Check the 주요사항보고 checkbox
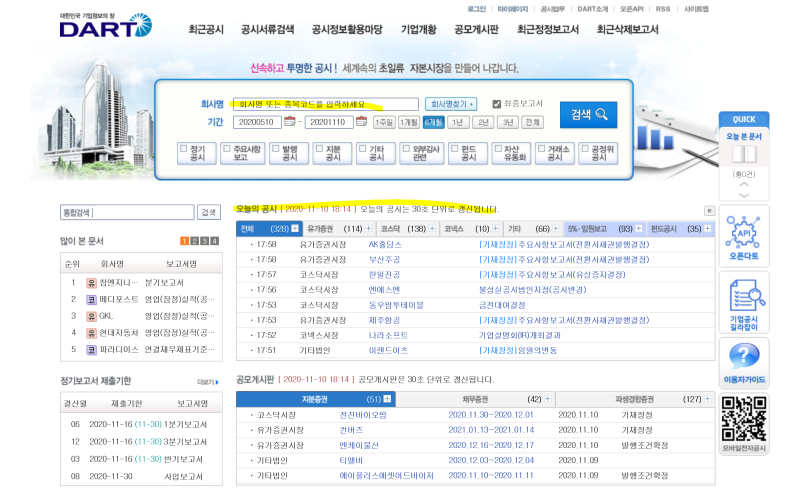Screen dimensions: 800x488 point(227,149)
